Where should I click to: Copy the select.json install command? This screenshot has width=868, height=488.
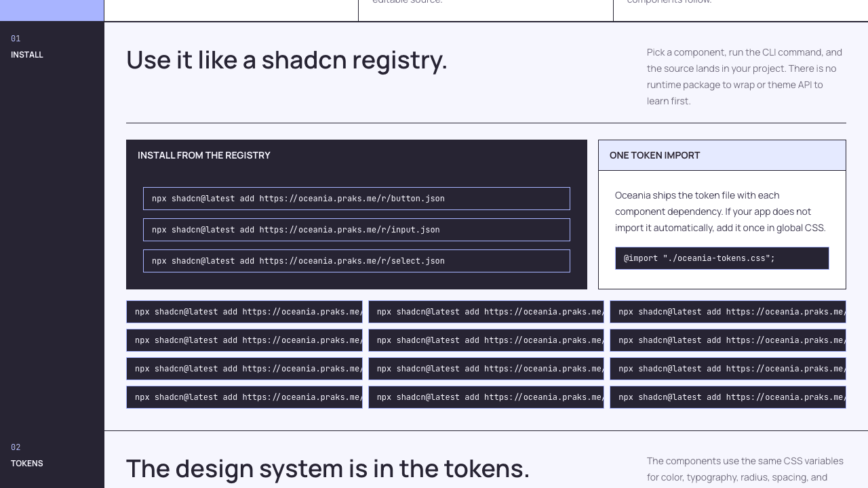click(357, 261)
